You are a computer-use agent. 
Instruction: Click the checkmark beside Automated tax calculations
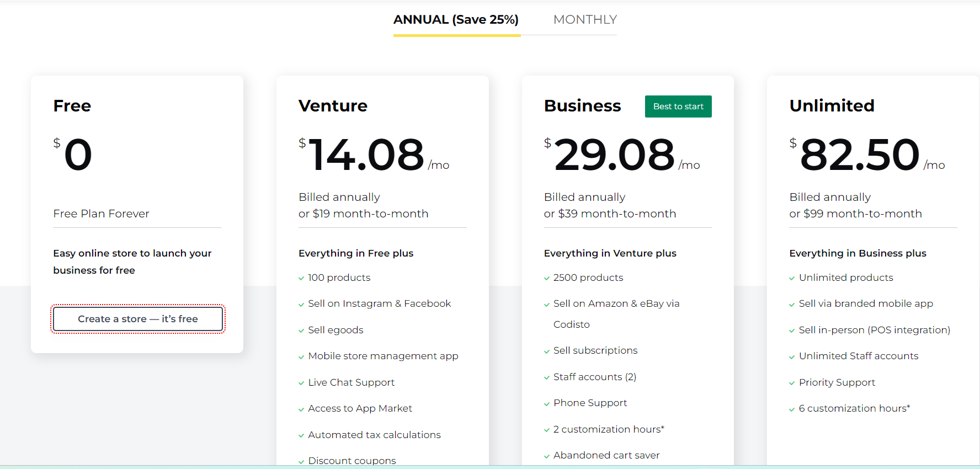click(301, 435)
